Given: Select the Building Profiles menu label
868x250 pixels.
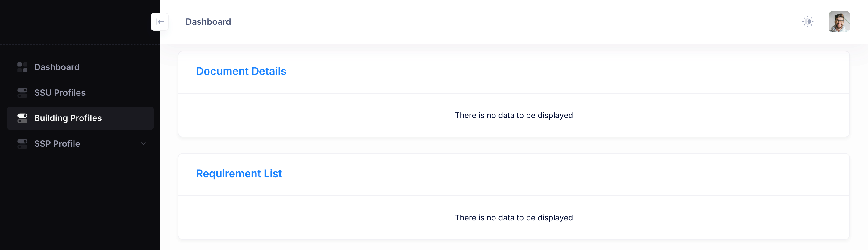Looking at the screenshot, I should (68, 118).
